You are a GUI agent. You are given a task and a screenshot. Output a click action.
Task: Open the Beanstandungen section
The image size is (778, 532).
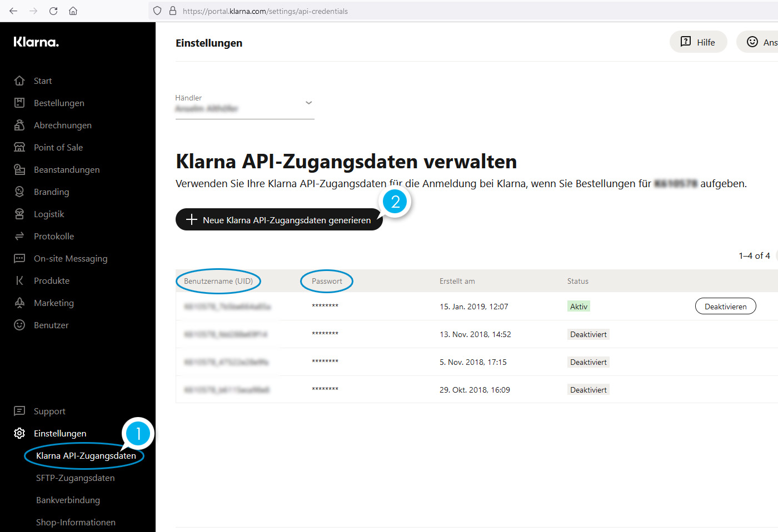pyautogui.click(x=19, y=169)
